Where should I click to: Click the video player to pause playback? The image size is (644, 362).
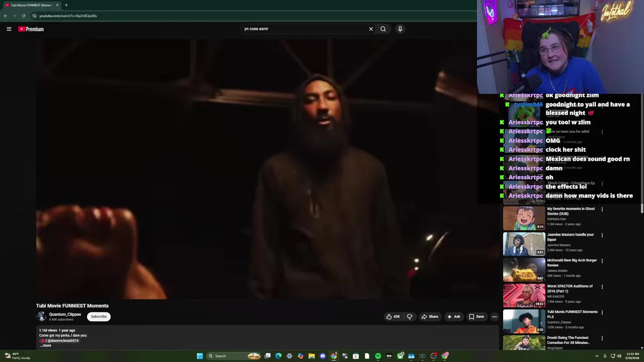257,169
